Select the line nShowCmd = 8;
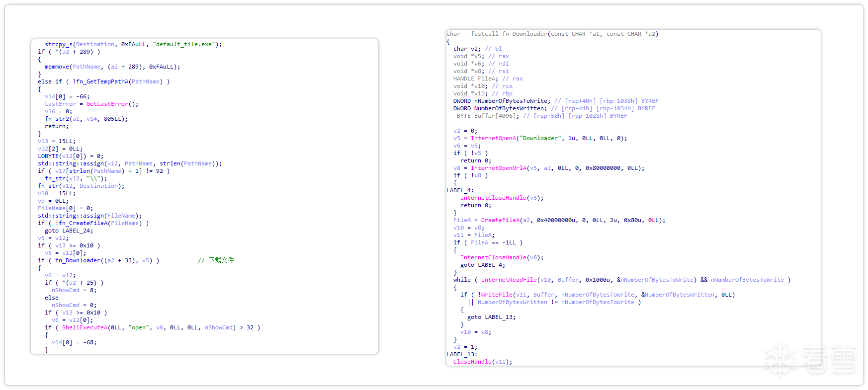This screenshot has width=868, height=390. coord(74,290)
